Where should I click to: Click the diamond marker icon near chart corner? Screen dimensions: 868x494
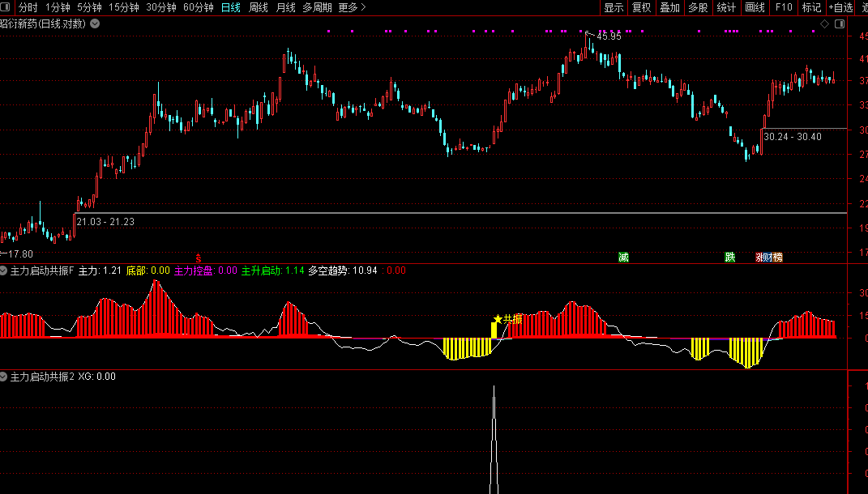click(x=825, y=23)
